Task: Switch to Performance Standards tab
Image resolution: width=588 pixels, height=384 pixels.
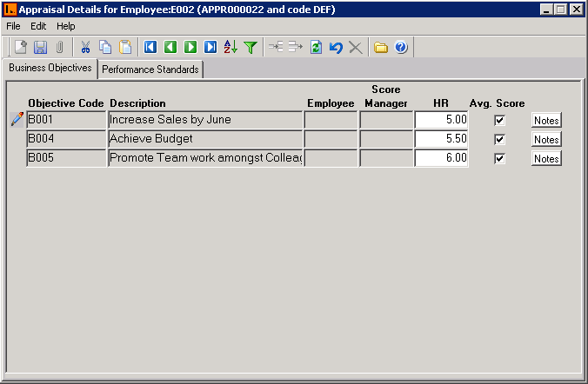Action: pyautogui.click(x=150, y=70)
